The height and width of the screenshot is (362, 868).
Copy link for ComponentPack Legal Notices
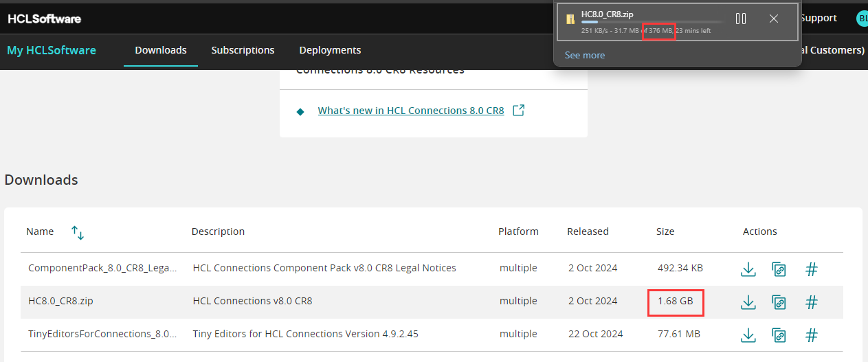(x=779, y=269)
